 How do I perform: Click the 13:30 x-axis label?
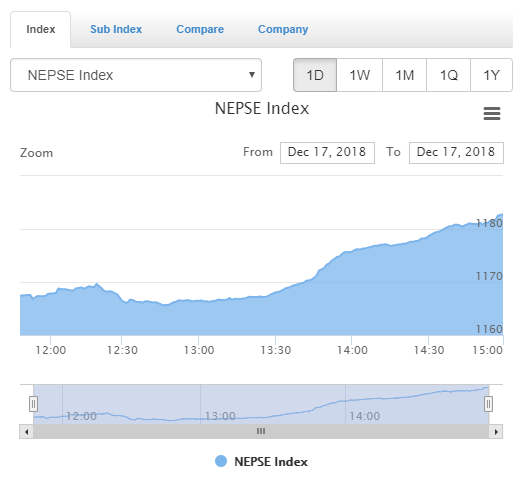point(276,350)
